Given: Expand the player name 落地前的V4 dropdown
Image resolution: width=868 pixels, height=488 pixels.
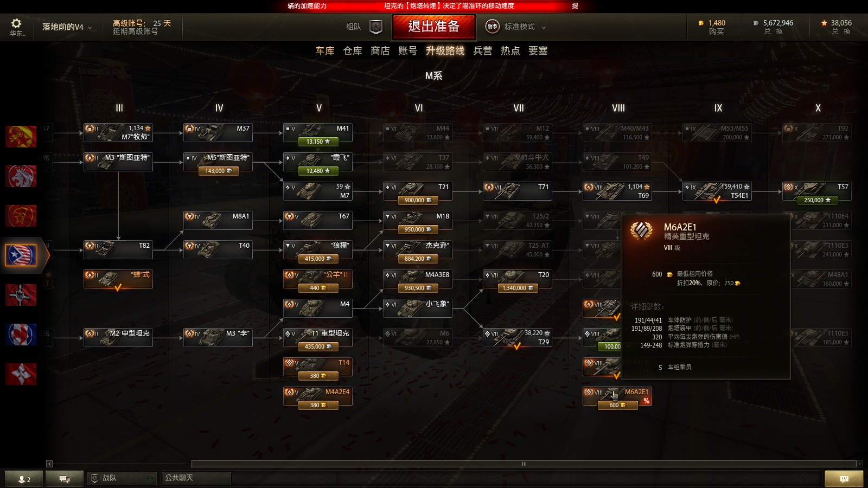Looking at the screenshot, I should click(67, 27).
